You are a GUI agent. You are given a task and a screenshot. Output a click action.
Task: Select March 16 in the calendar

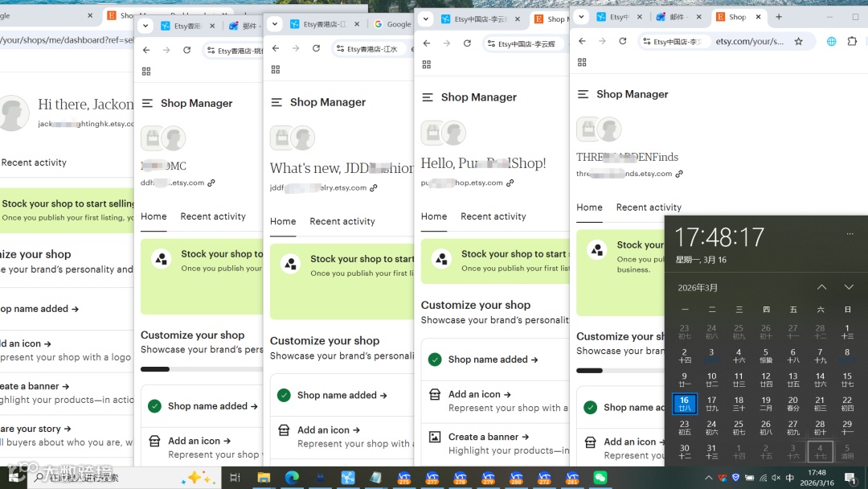point(684,404)
